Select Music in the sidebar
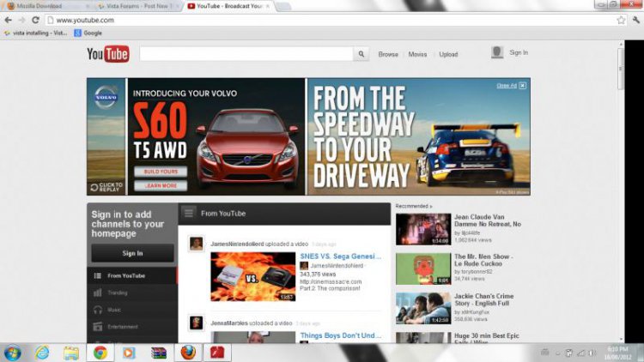This screenshot has height=362, width=644. tap(113, 310)
